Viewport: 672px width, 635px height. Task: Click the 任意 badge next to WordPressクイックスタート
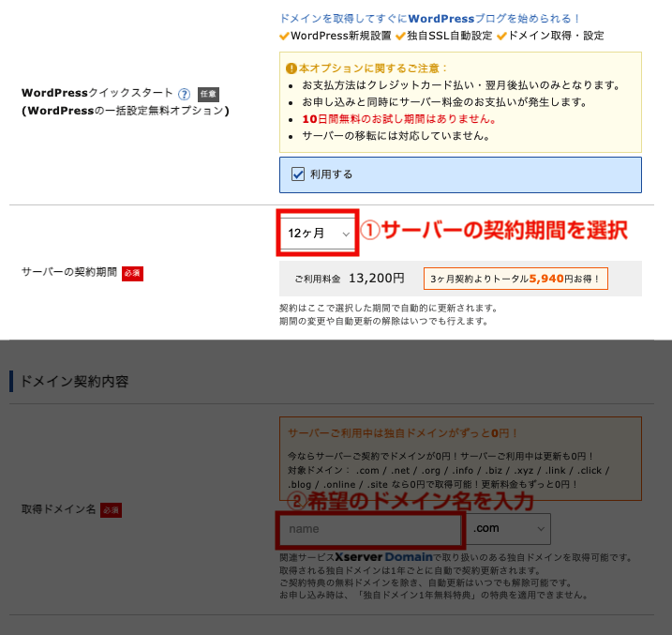click(208, 94)
